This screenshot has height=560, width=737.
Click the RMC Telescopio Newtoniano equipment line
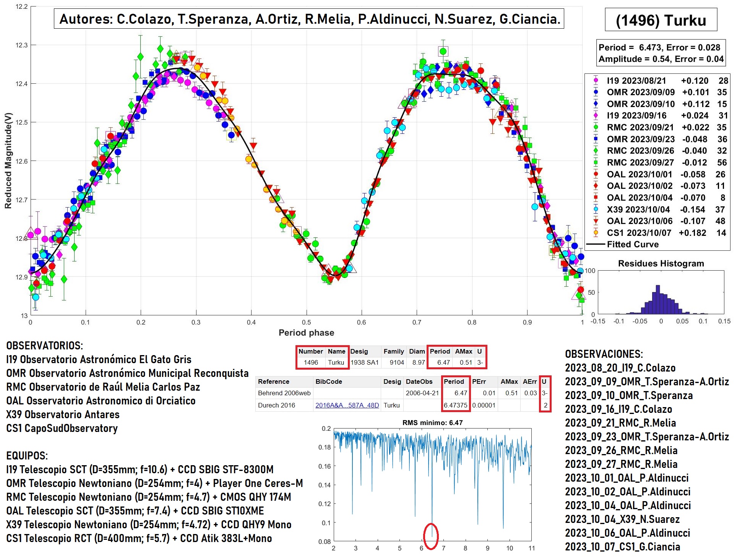149,497
